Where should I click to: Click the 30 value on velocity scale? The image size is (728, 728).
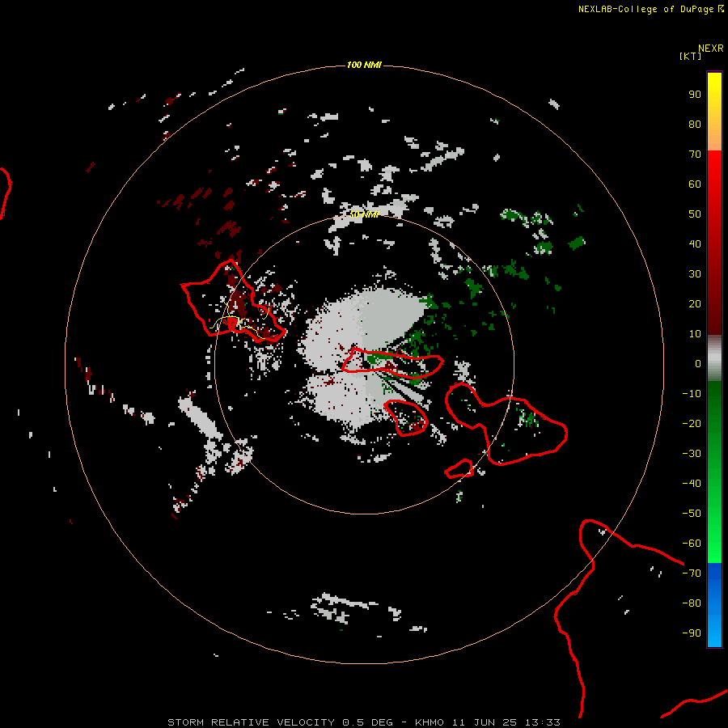pyautogui.click(x=695, y=274)
